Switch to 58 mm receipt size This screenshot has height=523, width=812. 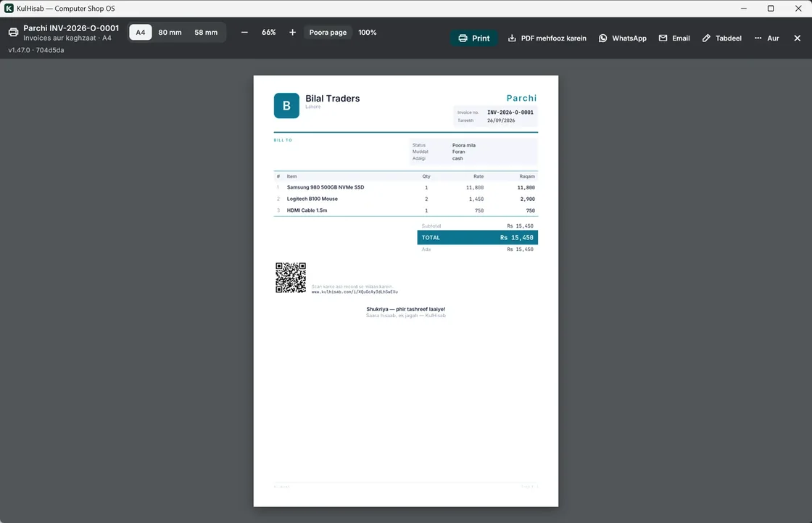[206, 32]
